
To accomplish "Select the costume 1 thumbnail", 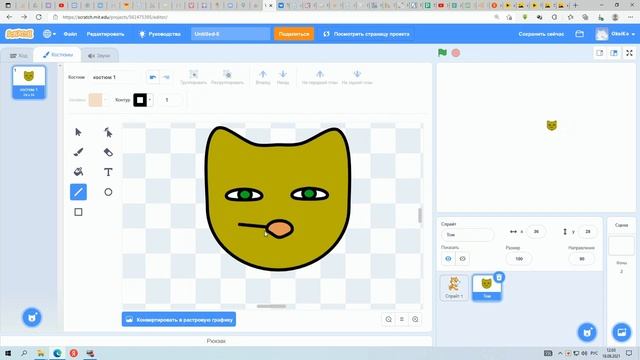I will (29, 82).
